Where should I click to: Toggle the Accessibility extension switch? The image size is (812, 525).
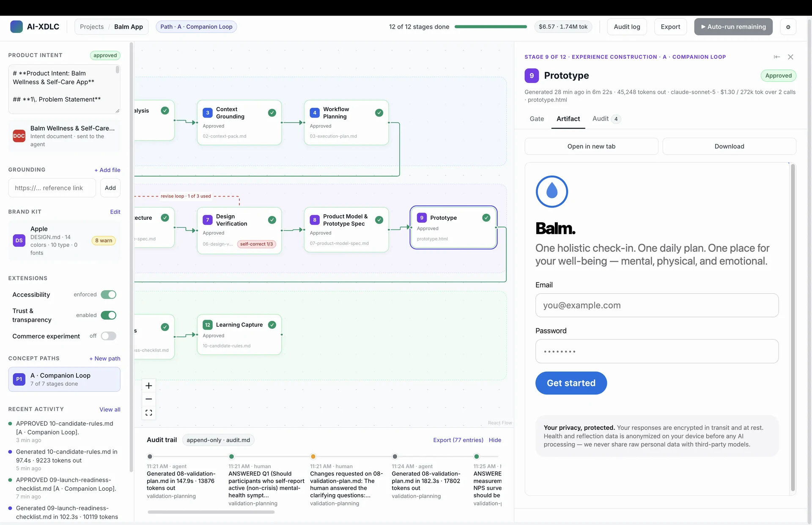108,295
